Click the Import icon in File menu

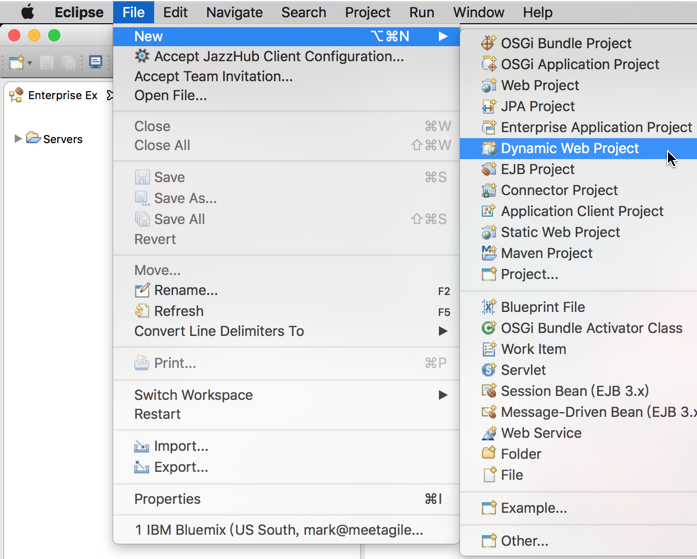pyautogui.click(x=142, y=446)
